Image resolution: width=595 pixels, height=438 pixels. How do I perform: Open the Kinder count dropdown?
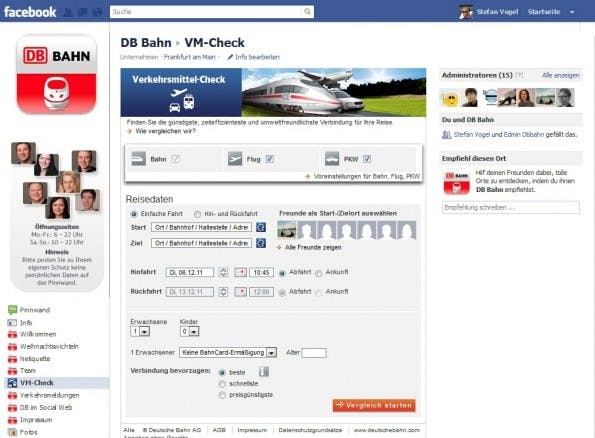(x=189, y=331)
